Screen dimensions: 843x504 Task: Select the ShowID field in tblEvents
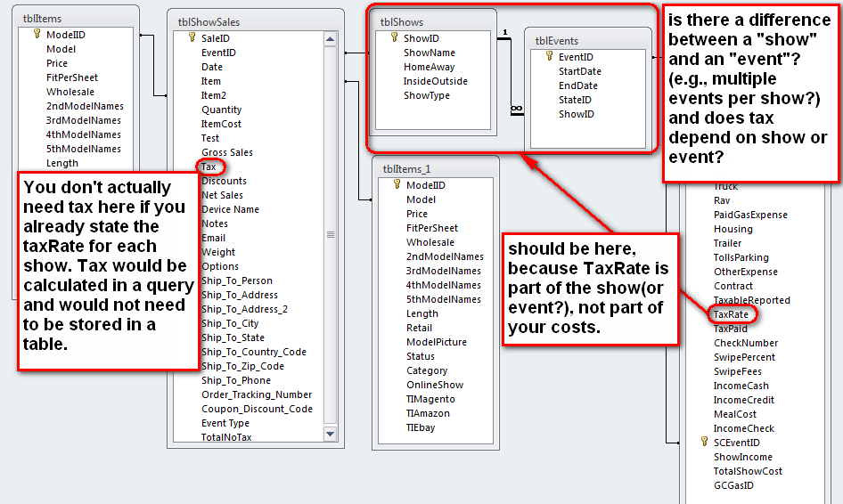[x=576, y=114]
